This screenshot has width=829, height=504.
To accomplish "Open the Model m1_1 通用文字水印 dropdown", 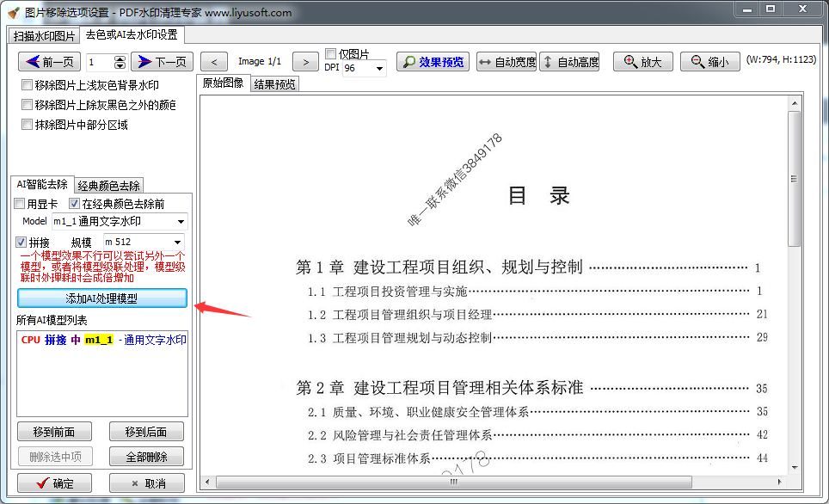I will (180, 221).
